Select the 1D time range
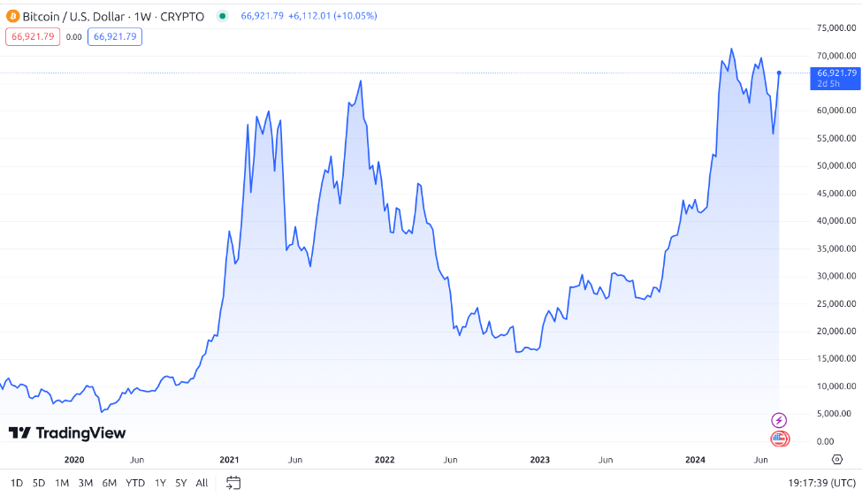This screenshot has width=862, height=504. 17,483
